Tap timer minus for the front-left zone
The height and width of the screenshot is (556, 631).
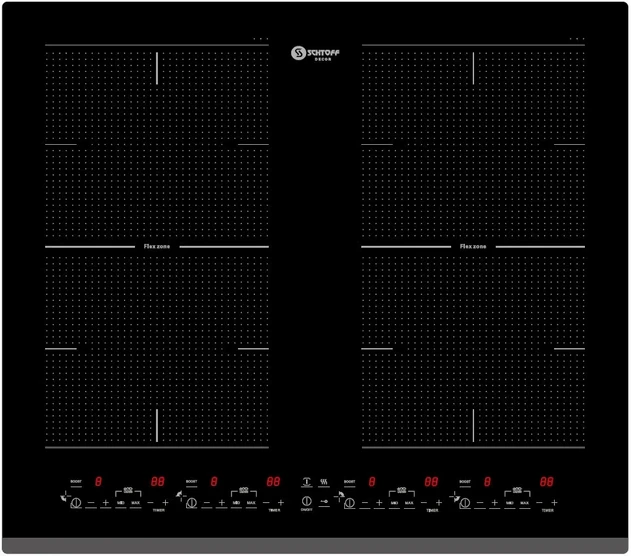pyautogui.click(x=150, y=502)
